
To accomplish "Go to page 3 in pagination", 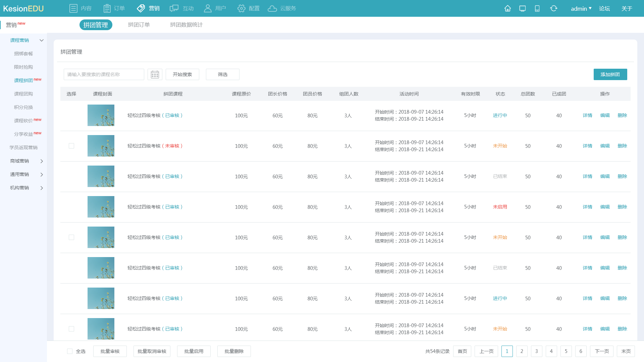I will 536,351.
